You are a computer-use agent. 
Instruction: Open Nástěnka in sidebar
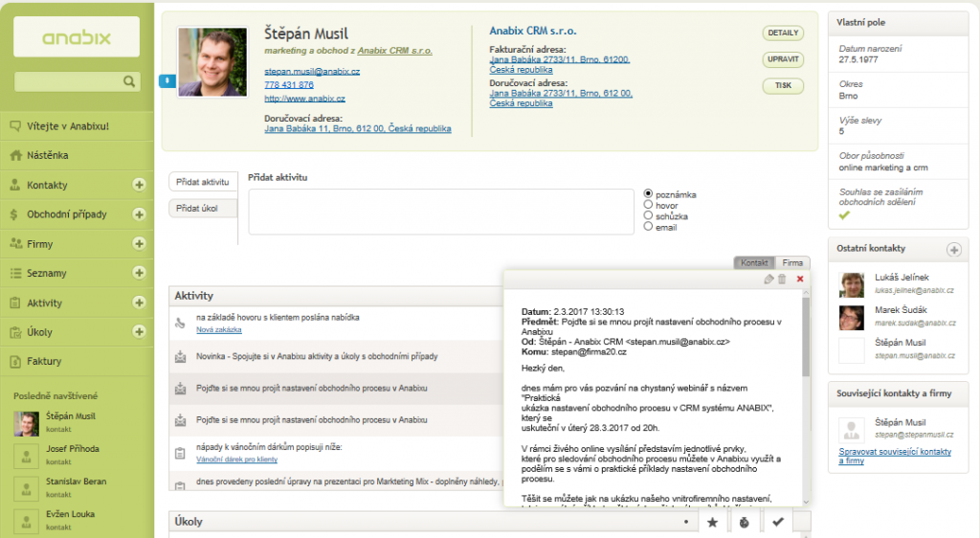click(x=77, y=155)
